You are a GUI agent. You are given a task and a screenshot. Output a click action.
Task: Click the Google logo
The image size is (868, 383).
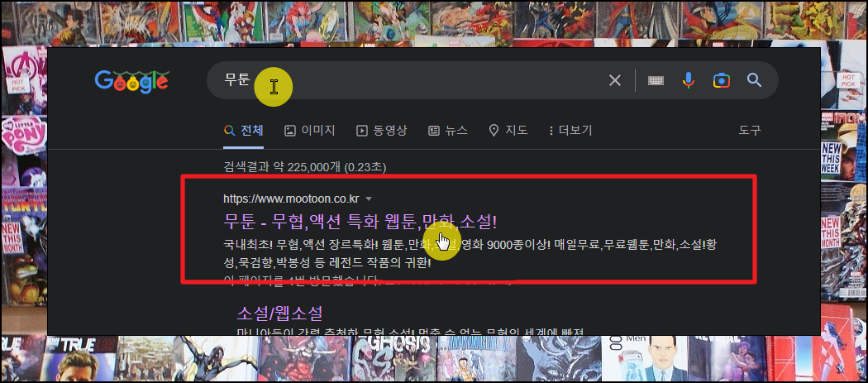(x=131, y=81)
